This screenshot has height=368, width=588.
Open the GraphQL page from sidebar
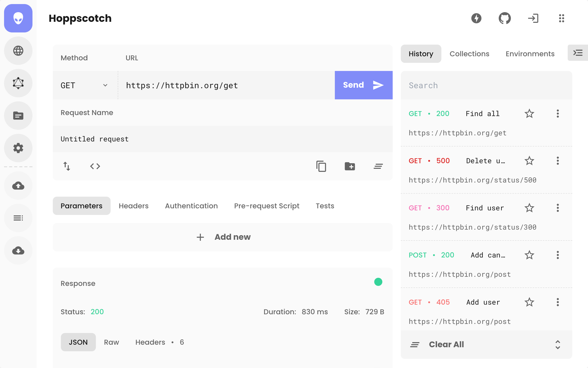pyautogui.click(x=18, y=83)
